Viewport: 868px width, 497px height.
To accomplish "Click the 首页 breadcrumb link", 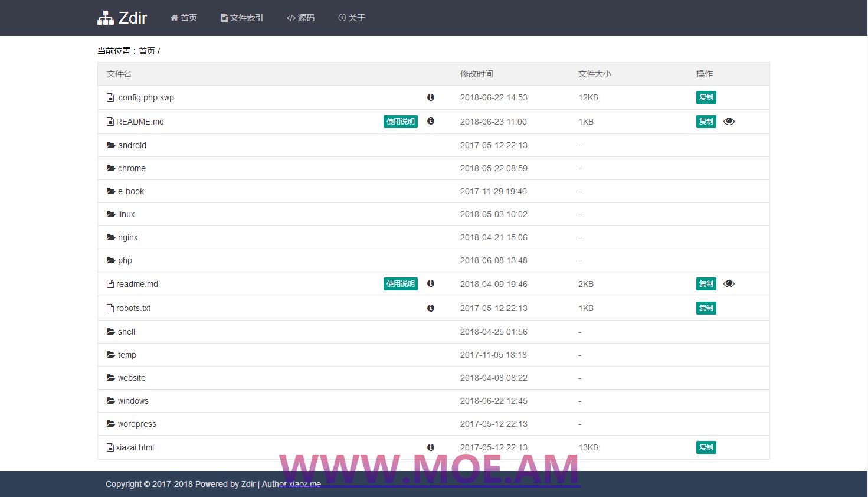I will [147, 51].
